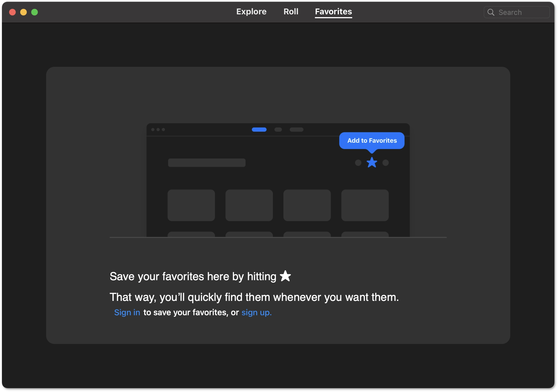Image resolution: width=558 pixels, height=392 pixels.
Task: Click the gray title placeholder bar
Action: coord(207,163)
